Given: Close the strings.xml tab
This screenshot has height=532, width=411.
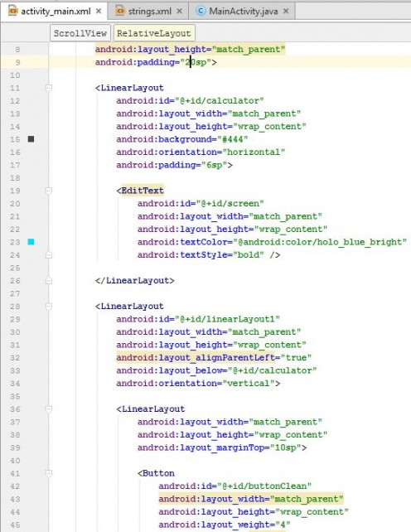Looking at the screenshot, I should 180,12.
